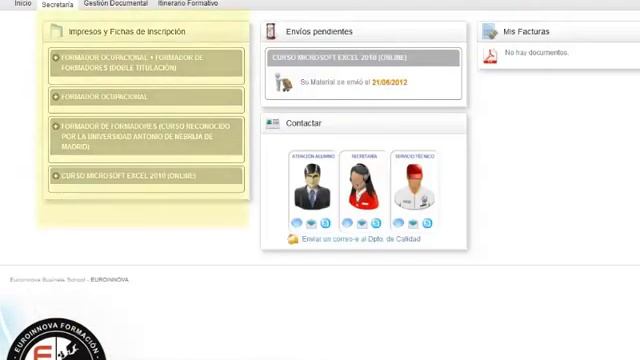The image size is (640, 360).
Task: Click the Contactar panel header icon
Action: pos(273,124)
